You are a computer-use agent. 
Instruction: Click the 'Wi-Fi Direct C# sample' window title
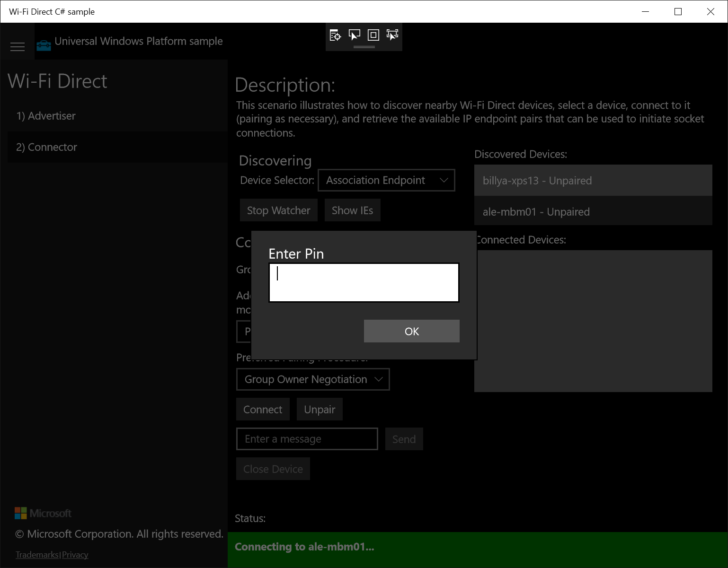click(52, 12)
